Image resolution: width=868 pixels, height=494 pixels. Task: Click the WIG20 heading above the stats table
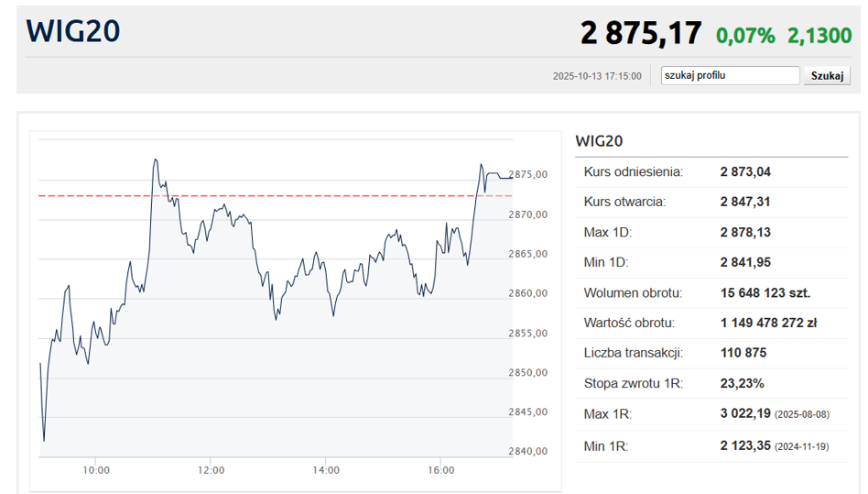599,141
